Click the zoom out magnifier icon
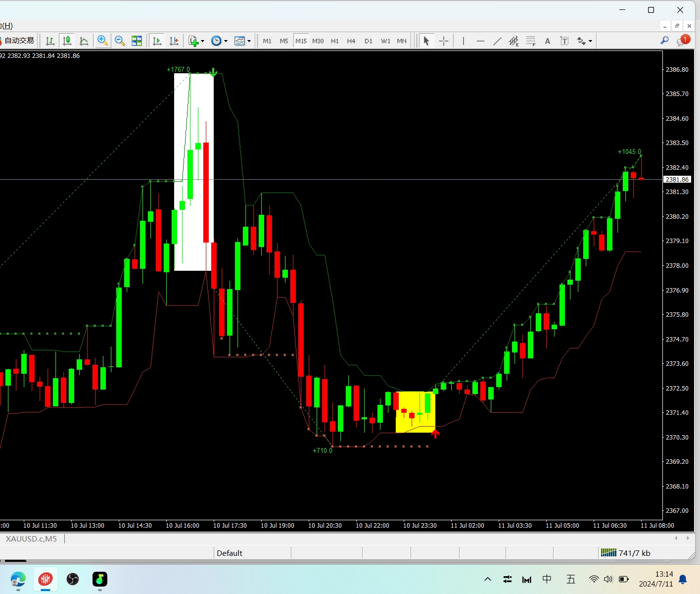This screenshot has height=594, width=700. (119, 41)
